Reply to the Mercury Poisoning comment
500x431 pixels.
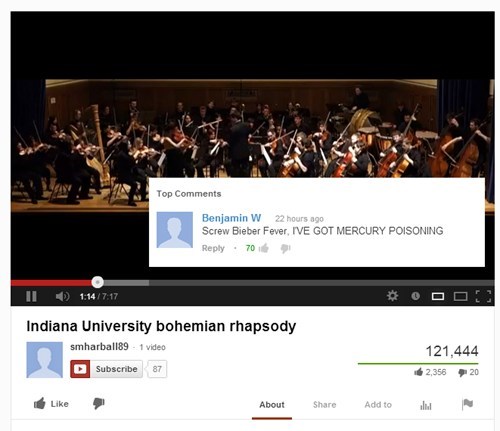213,248
